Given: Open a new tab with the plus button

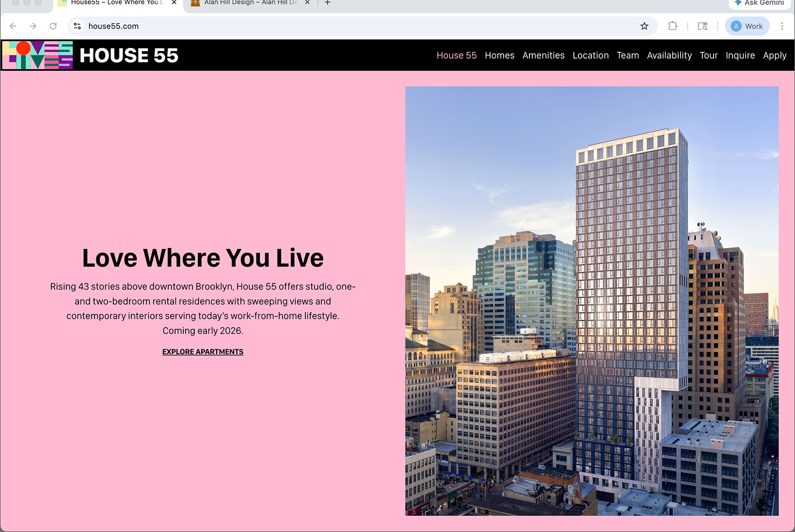Looking at the screenshot, I should point(327,3).
